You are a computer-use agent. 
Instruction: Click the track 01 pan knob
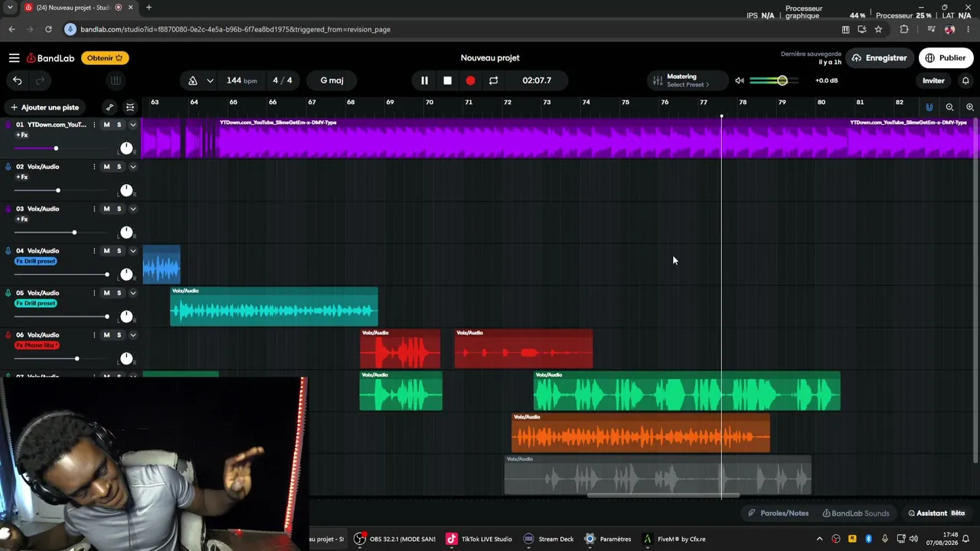click(126, 148)
